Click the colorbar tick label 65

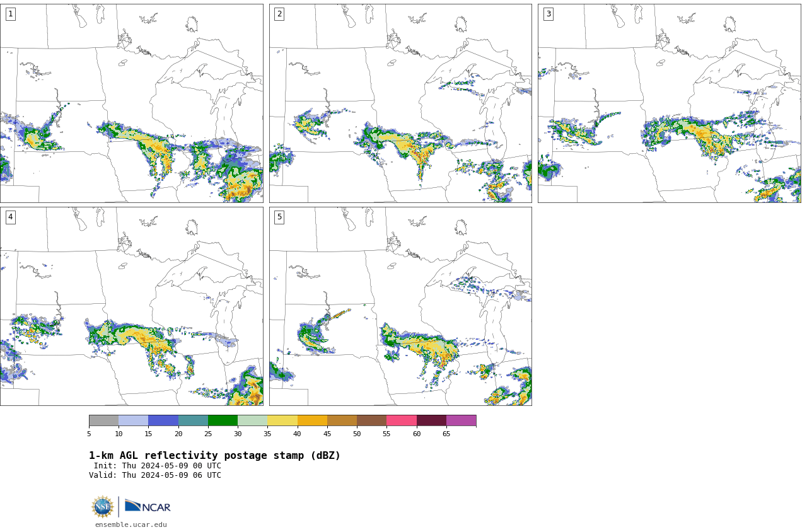pyautogui.click(x=446, y=434)
